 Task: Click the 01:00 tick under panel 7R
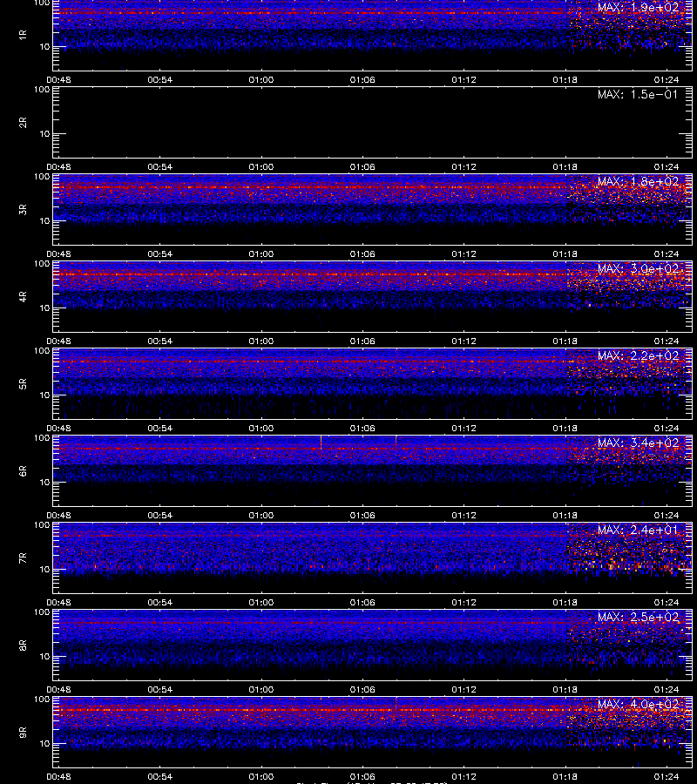tap(261, 603)
